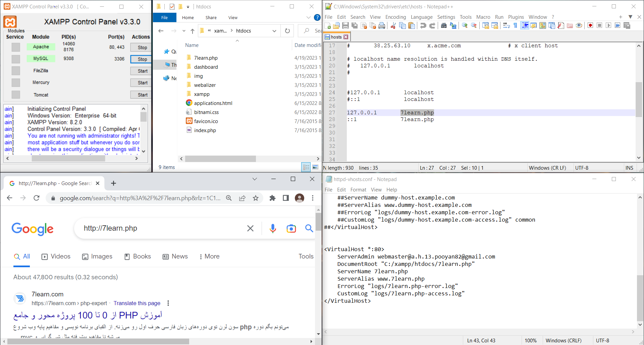644x345 pixels.
Task: Switch to the Images tab in Google
Action: pos(97,256)
